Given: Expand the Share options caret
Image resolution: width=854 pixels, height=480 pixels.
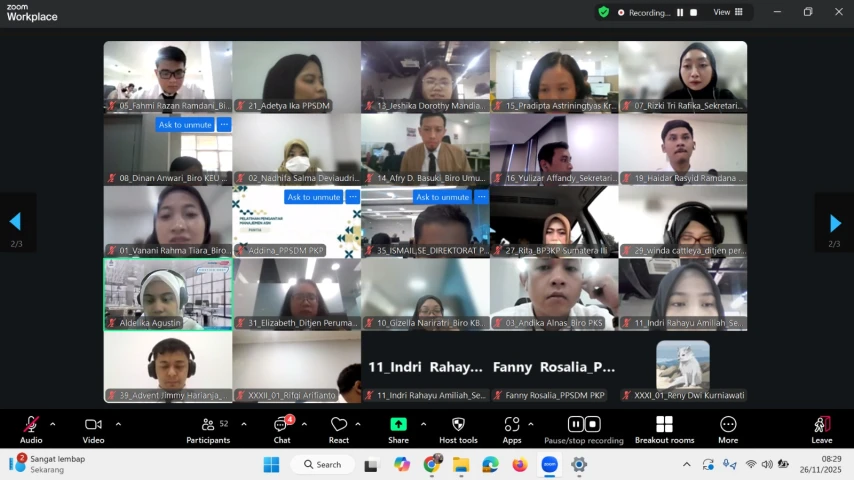Looking at the screenshot, I should point(423,424).
